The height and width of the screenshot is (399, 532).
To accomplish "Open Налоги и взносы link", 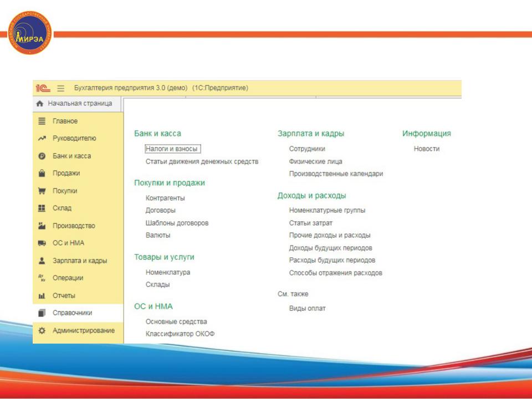I will tap(172, 149).
